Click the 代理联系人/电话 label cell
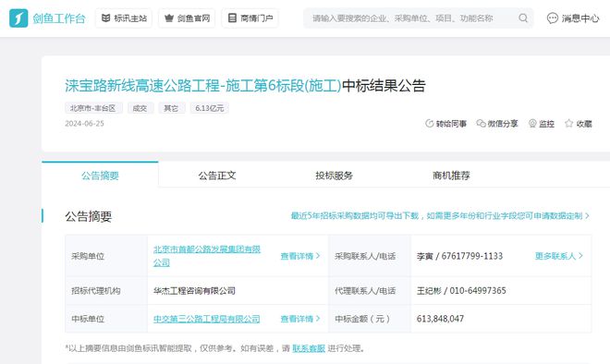Screen dimensions: 610x364 (370, 291)
